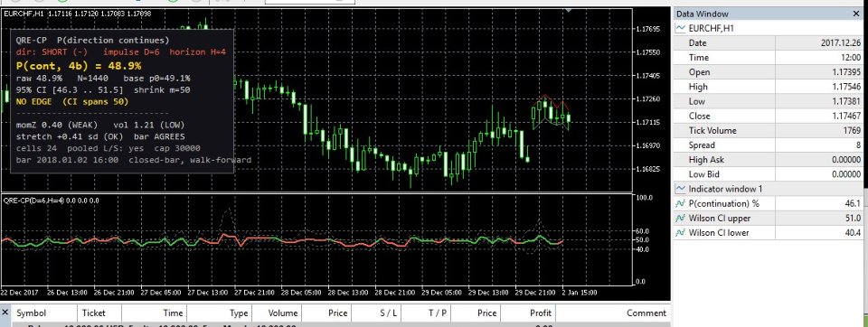Sort trades by the Symbol column header
This screenshot has width=868, height=327.
click(x=44, y=313)
